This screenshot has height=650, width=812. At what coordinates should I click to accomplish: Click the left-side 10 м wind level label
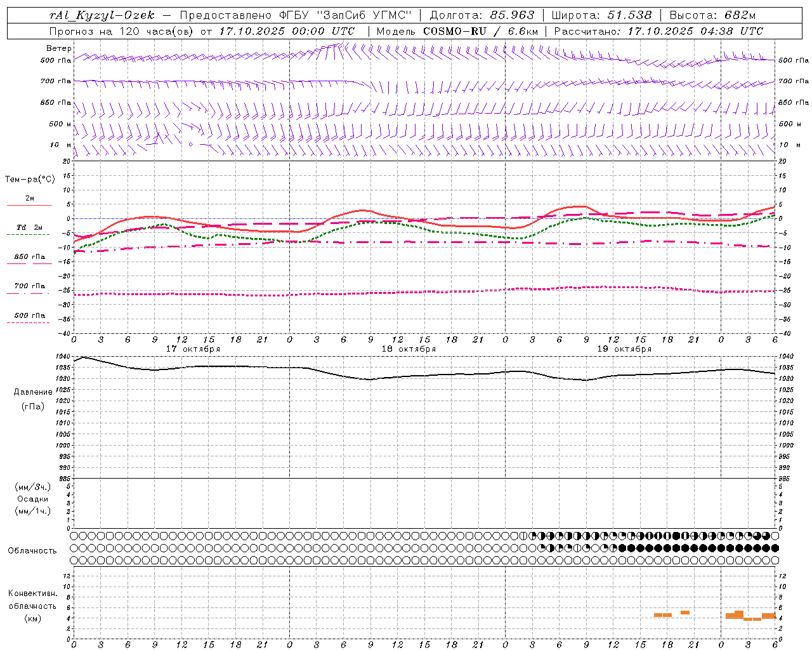click(x=60, y=145)
